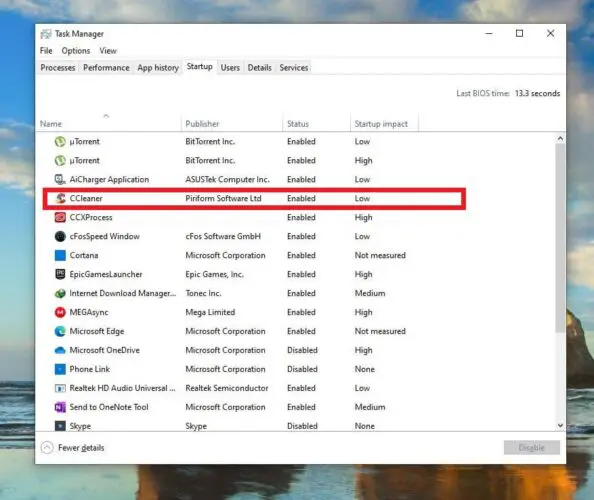
Task: Select the 'Piriform Software Ltd' publisher cell
Action: [x=223, y=198]
